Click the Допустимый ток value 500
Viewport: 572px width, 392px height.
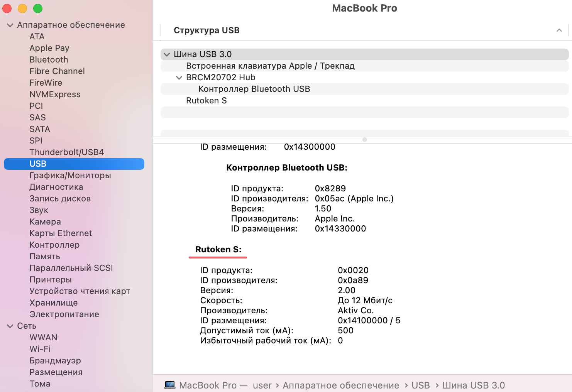pyautogui.click(x=345, y=331)
